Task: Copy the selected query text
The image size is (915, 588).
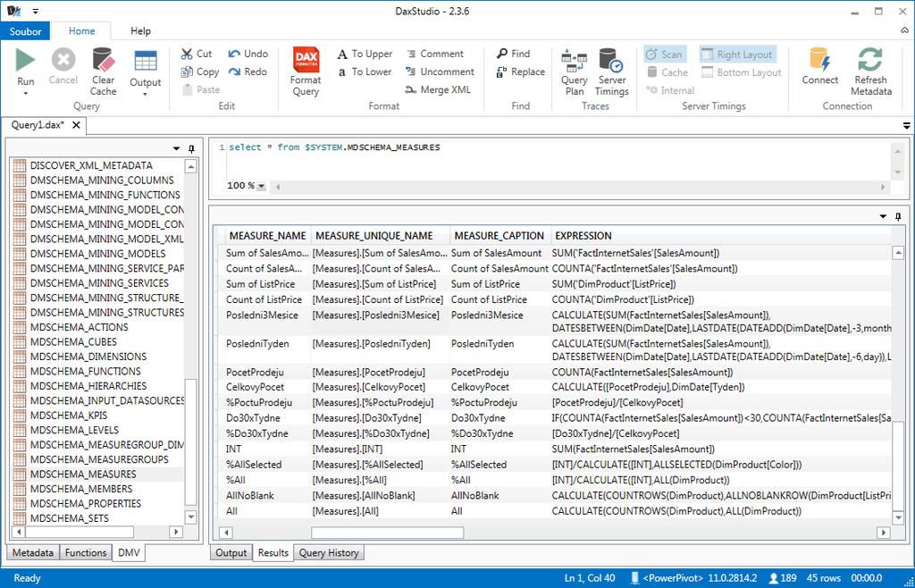Action: point(199,71)
